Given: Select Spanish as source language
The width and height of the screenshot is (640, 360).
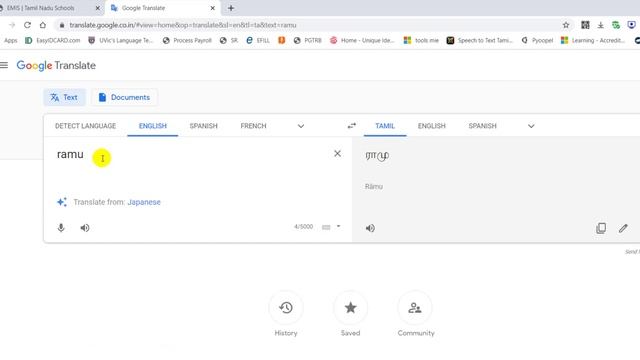Looking at the screenshot, I should coord(203,126).
